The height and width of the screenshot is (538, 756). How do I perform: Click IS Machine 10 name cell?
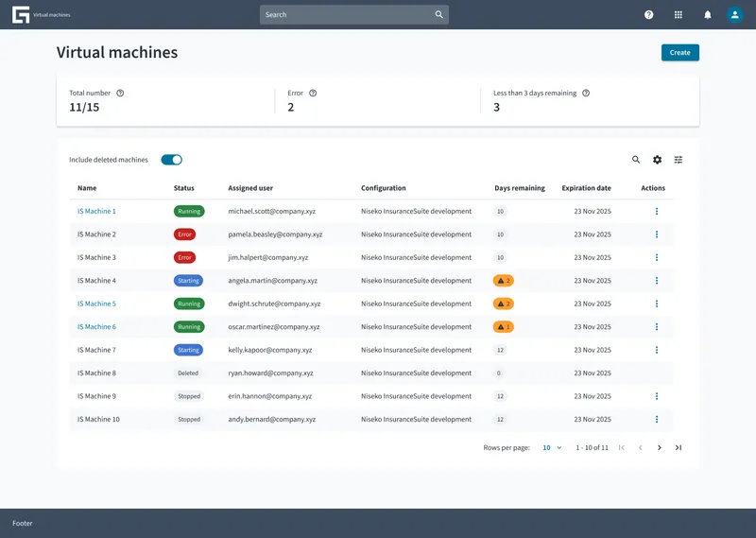point(98,420)
